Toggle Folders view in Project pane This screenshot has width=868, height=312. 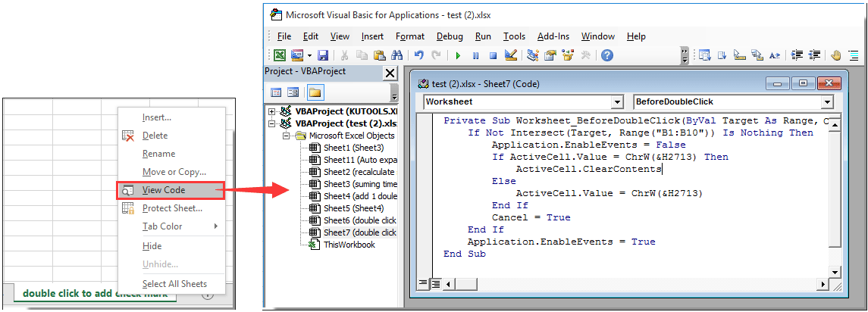tap(315, 92)
